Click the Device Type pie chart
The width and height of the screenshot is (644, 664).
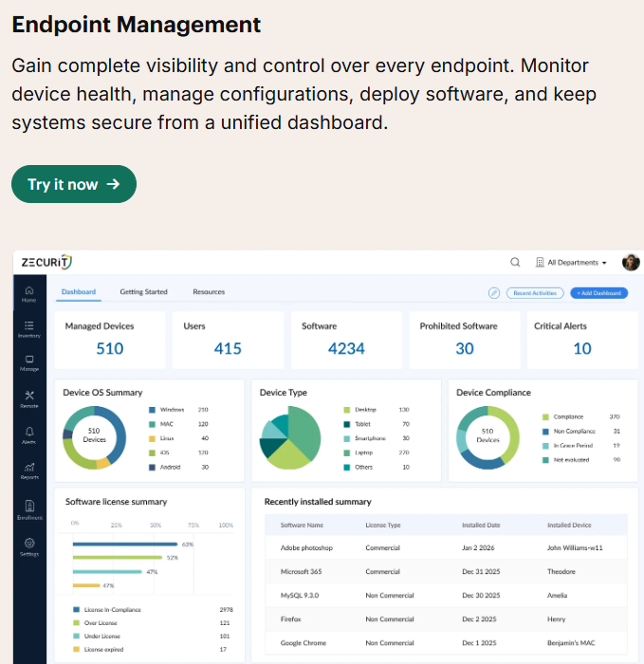tap(290, 437)
